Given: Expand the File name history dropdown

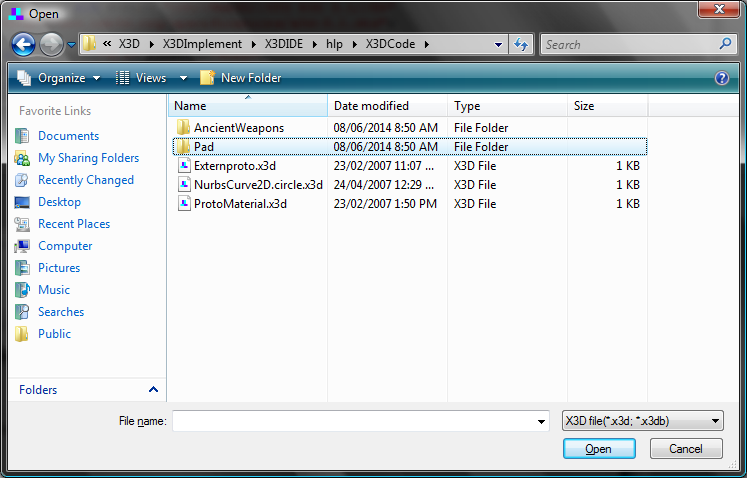Looking at the screenshot, I should click(x=541, y=422).
